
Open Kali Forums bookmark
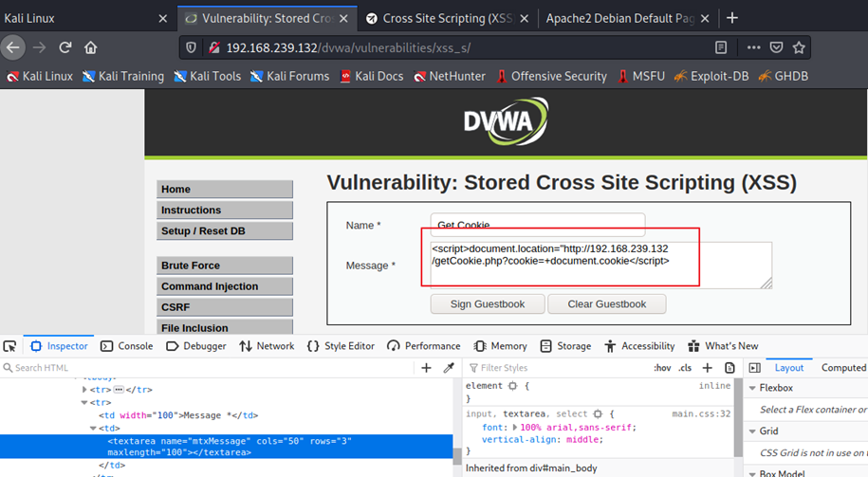tap(289, 77)
